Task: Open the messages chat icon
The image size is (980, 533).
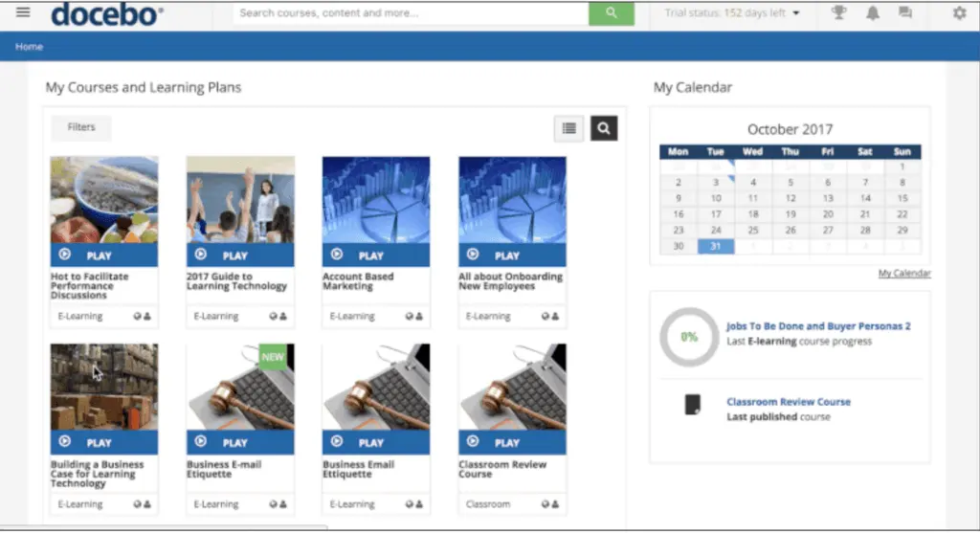Action: point(905,12)
